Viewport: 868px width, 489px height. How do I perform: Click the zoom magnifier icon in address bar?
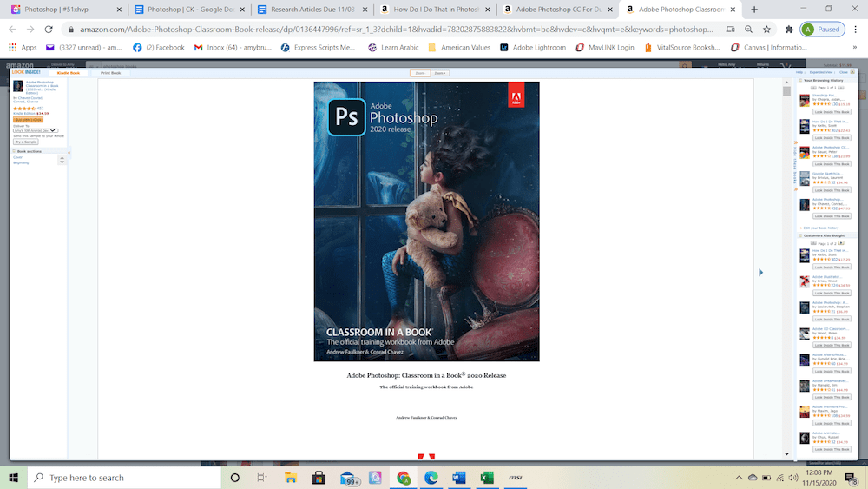[x=748, y=30]
